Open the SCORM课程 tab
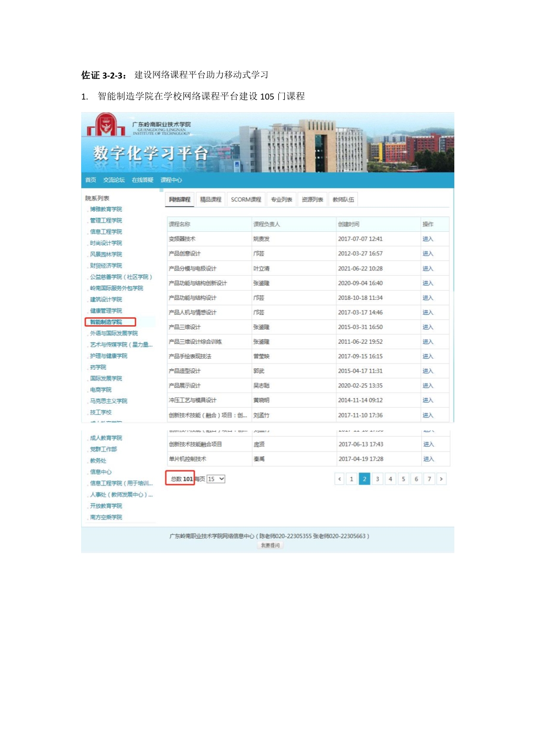 coord(246,200)
